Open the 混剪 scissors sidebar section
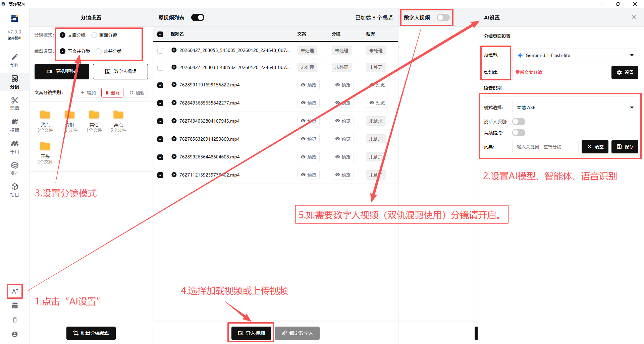Image resolution: width=644 pixels, height=344 pixels. tap(14, 104)
